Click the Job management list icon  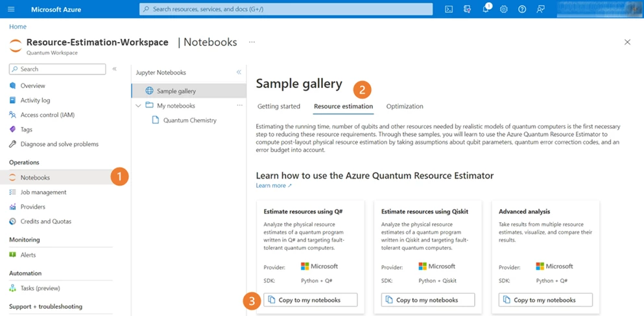(13, 192)
